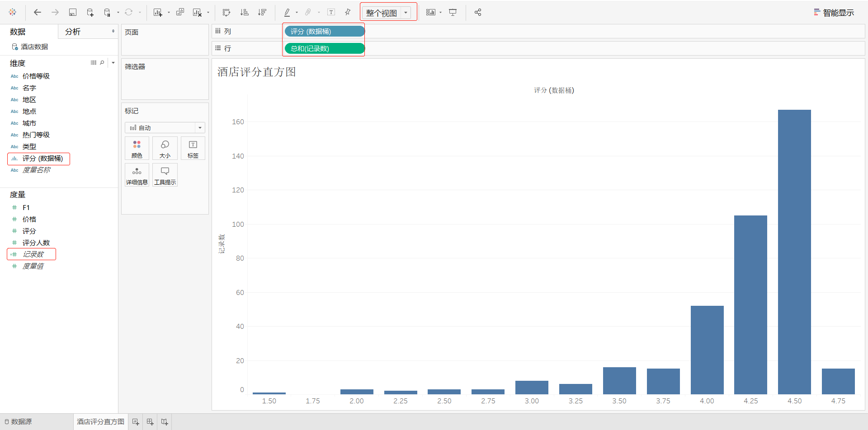
Task: Click the save workbook icon
Action: [73, 12]
